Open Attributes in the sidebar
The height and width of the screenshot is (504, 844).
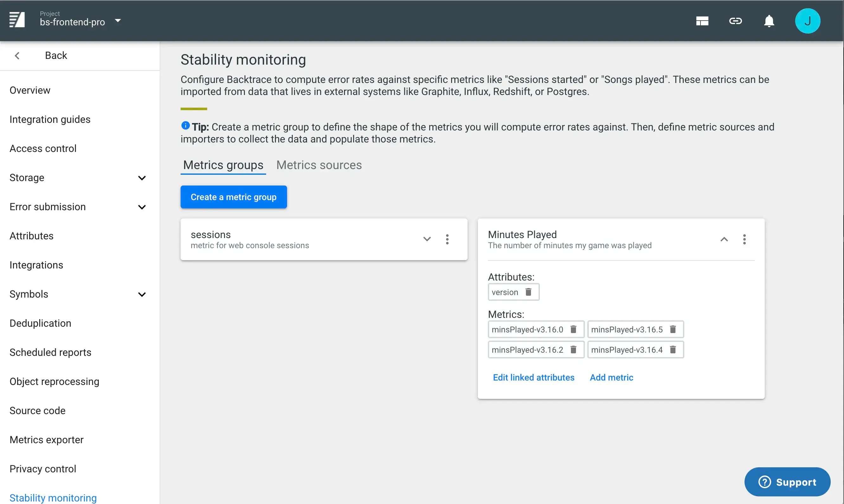coord(32,236)
